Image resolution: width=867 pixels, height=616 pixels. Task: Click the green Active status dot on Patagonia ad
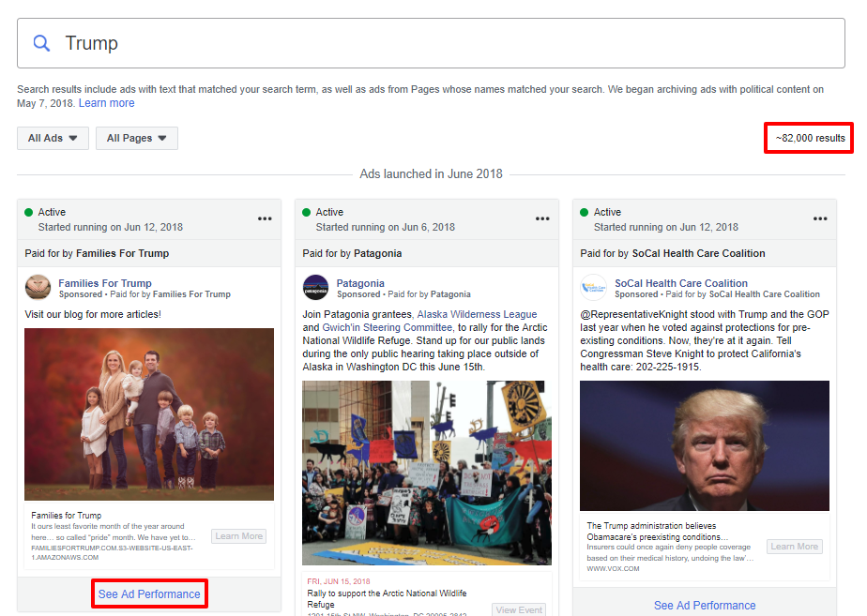pyautogui.click(x=306, y=212)
